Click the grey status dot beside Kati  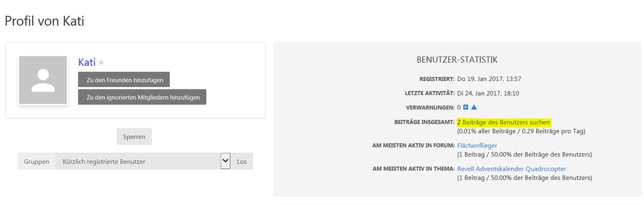(101, 62)
